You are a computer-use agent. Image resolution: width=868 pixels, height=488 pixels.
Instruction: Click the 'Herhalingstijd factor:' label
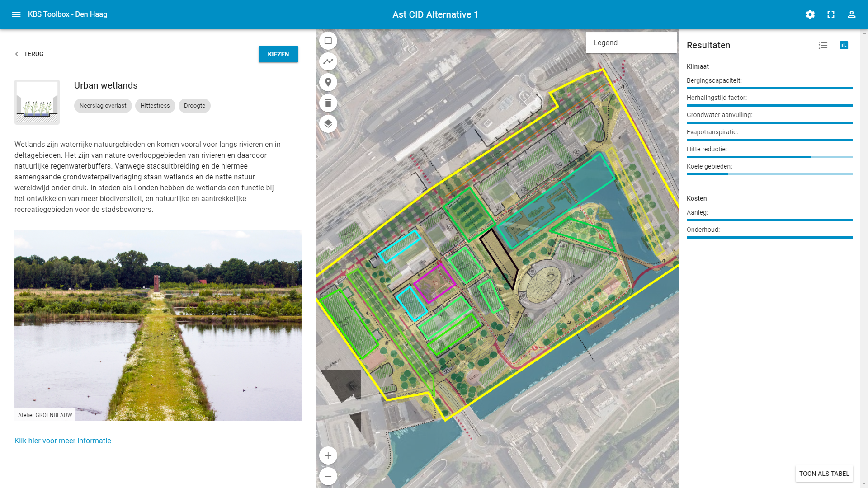point(717,98)
